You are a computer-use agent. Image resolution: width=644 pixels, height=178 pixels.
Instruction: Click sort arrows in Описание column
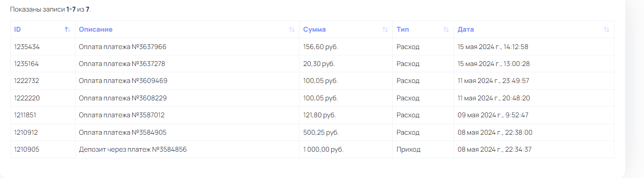click(291, 29)
